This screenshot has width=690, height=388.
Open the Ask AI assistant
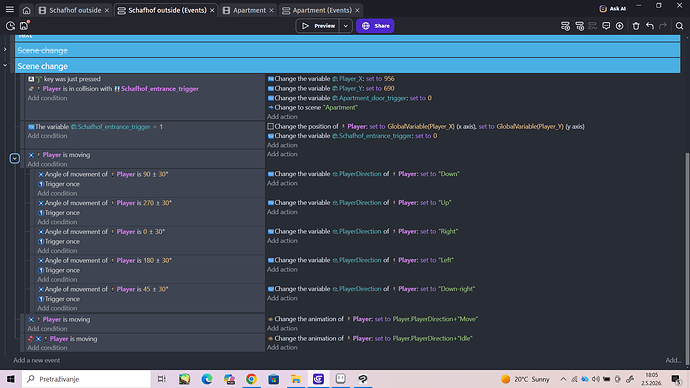613,8
